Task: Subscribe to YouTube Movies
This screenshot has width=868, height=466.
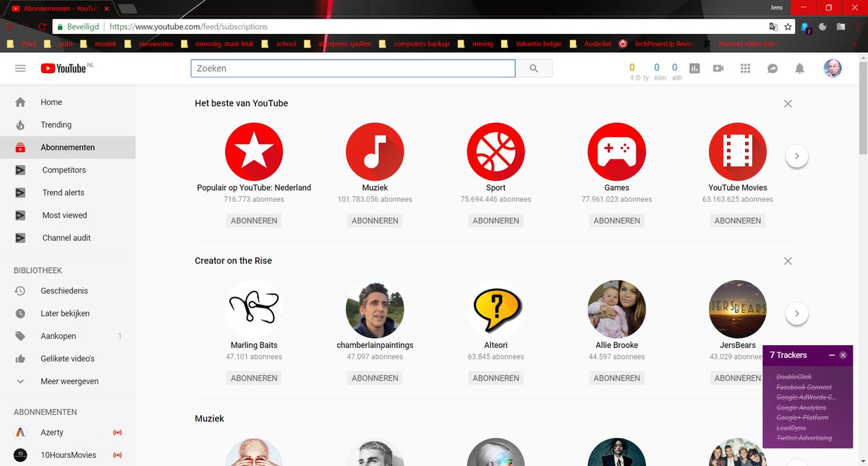Action: (738, 221)
